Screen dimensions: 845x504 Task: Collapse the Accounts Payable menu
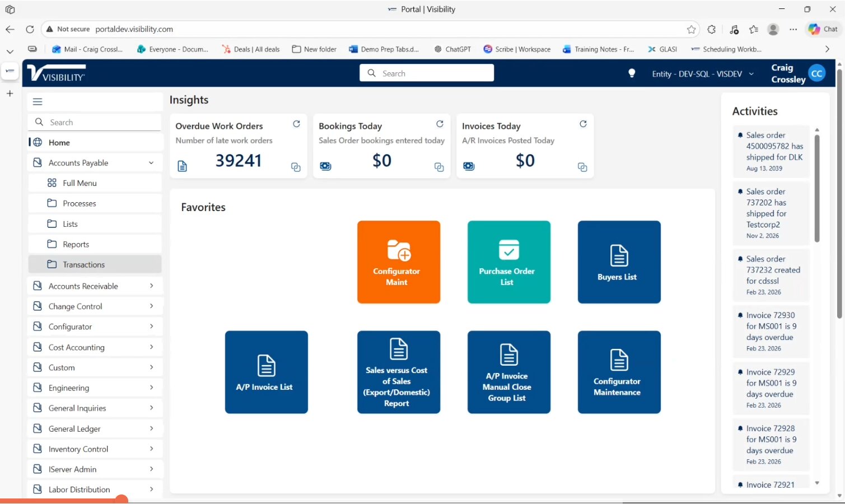[x=151, y=163]
